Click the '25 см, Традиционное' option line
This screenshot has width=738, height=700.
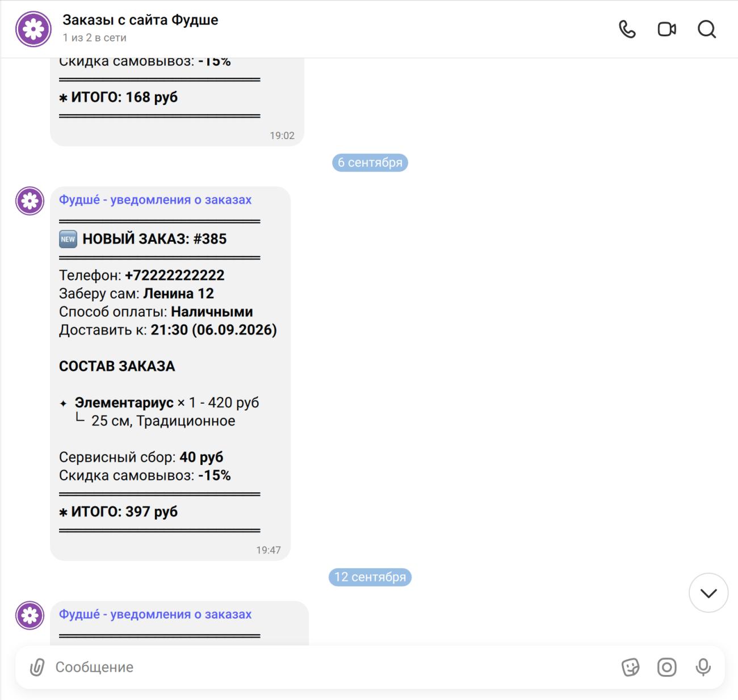pyautogui.click(x=163, y=421)
